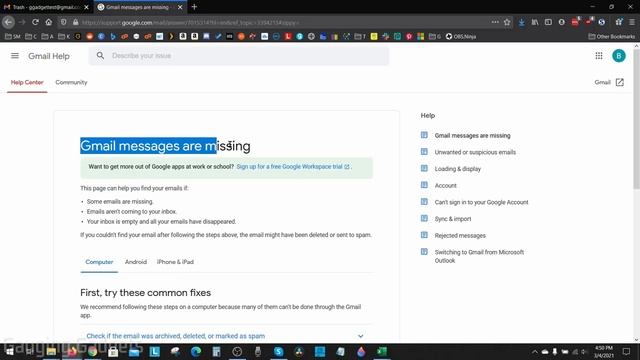Open sidebar link Unwanted or suspicious emails
The width and height of the screenshot is (640, 360).
pyautogui.click(x=475, y=152)
